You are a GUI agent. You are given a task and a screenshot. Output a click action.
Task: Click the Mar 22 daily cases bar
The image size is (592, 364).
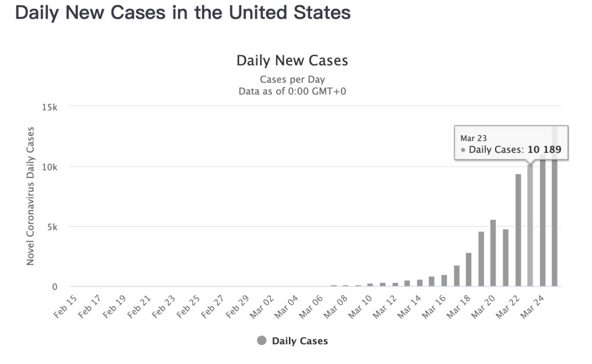click(x=518, y=230)
